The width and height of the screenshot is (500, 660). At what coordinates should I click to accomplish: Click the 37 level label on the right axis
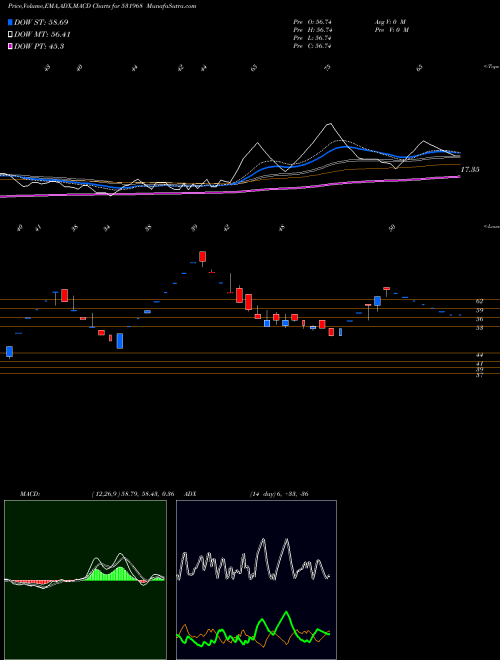(479, 375)
